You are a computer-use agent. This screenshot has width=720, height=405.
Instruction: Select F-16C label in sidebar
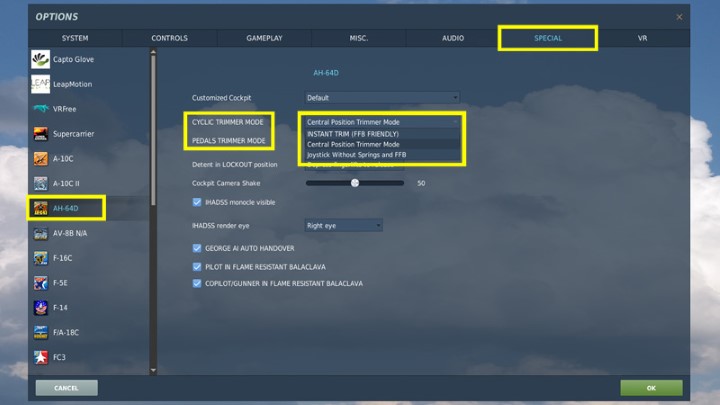coord(62,258)
